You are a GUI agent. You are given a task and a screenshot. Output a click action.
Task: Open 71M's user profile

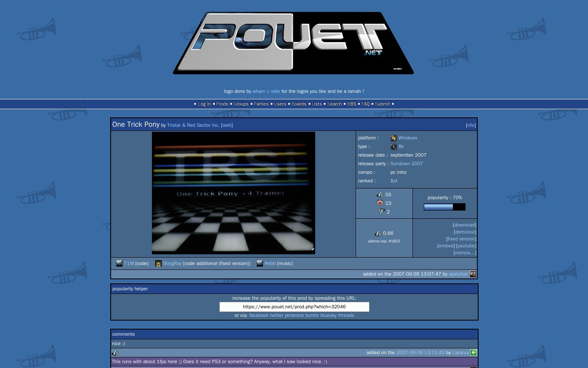[x=129, y=263]
